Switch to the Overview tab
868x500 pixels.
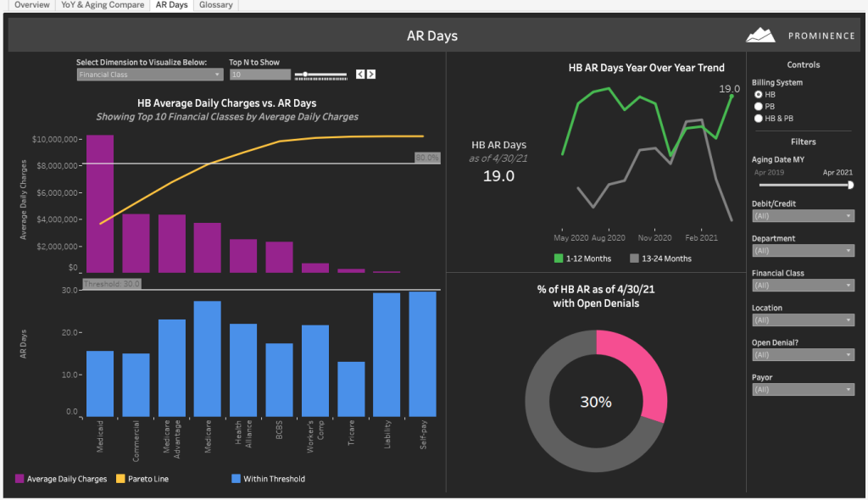31,4
